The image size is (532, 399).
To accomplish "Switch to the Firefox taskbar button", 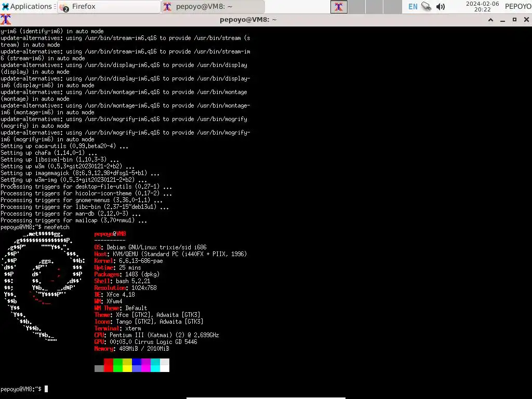I will (109, 6).
